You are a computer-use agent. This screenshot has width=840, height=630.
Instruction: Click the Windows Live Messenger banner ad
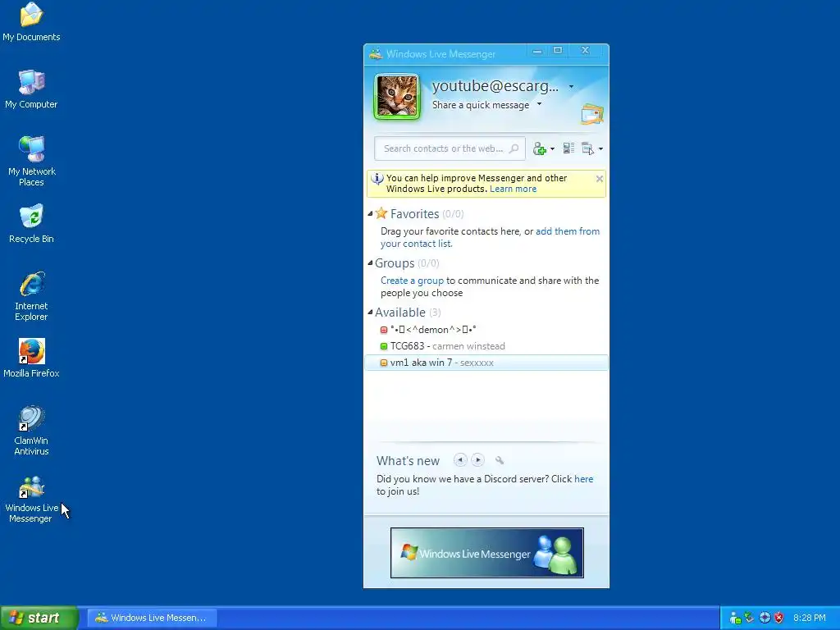click(487, 553)
